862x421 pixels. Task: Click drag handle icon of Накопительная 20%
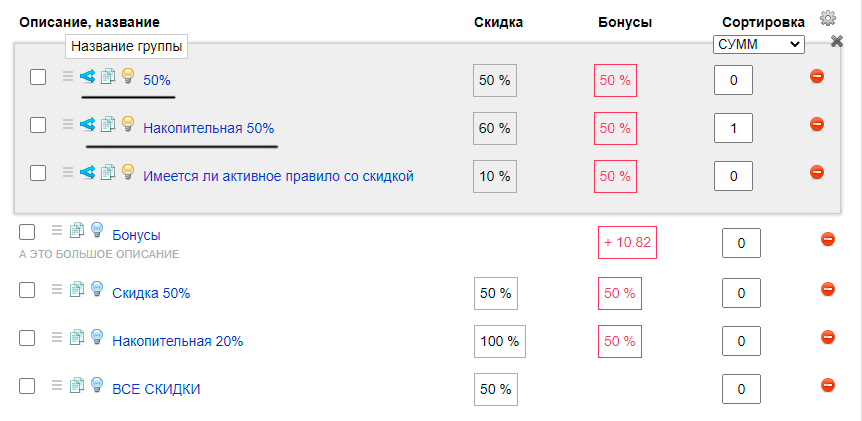tap(57, 337)
